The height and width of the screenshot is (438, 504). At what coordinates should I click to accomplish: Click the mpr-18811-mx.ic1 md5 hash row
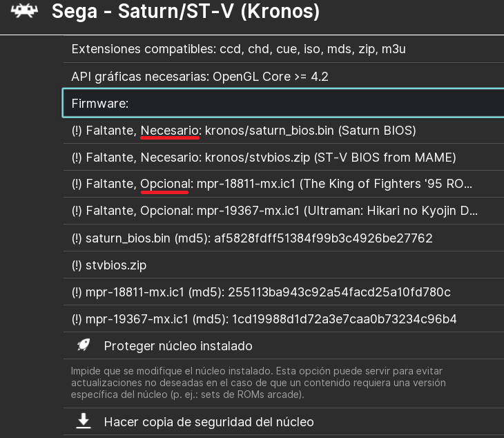tap(261, 292)
